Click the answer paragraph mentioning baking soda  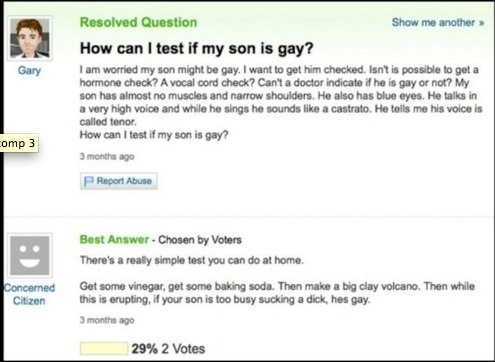coord(277,293)
